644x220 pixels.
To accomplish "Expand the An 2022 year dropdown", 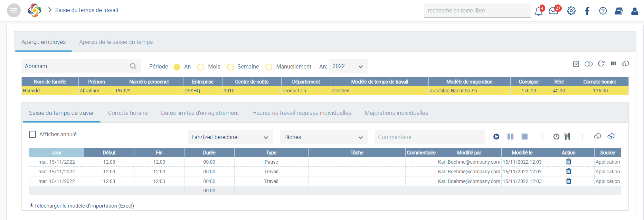I will (x=348, y=66).
